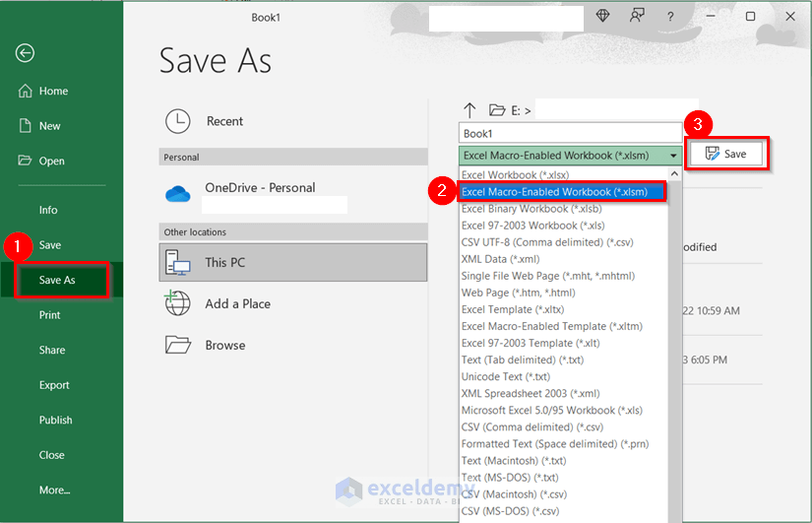Open Export in the sidebar

54,385
